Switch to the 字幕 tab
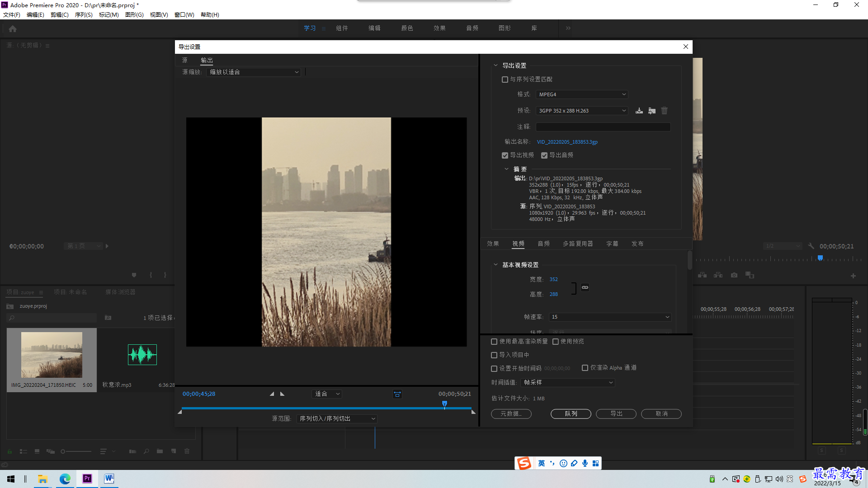The height and width of the screenshot is (488, 868). [612, 244]
